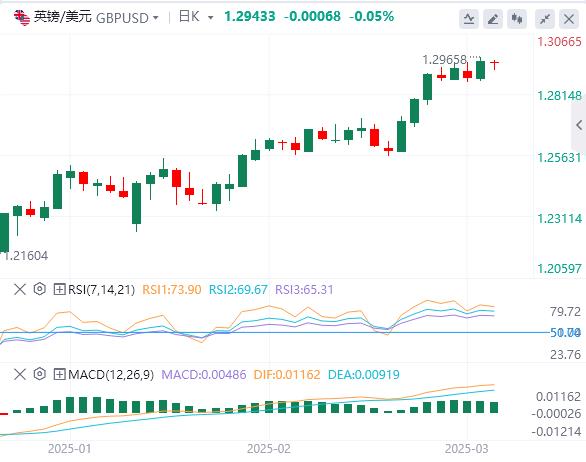Screen dimensions: 586x462
Task: Select the drawing pencil tool
Action: click(493, 19)
